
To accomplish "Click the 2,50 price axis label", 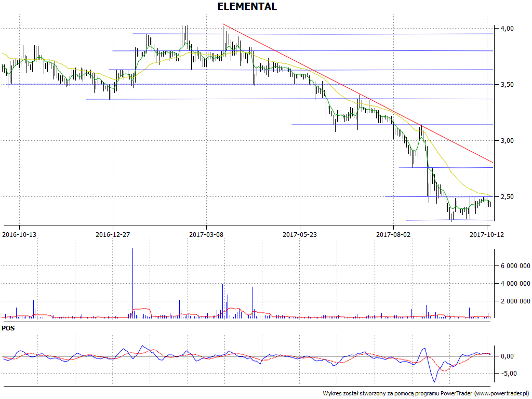I will [507, 197].
